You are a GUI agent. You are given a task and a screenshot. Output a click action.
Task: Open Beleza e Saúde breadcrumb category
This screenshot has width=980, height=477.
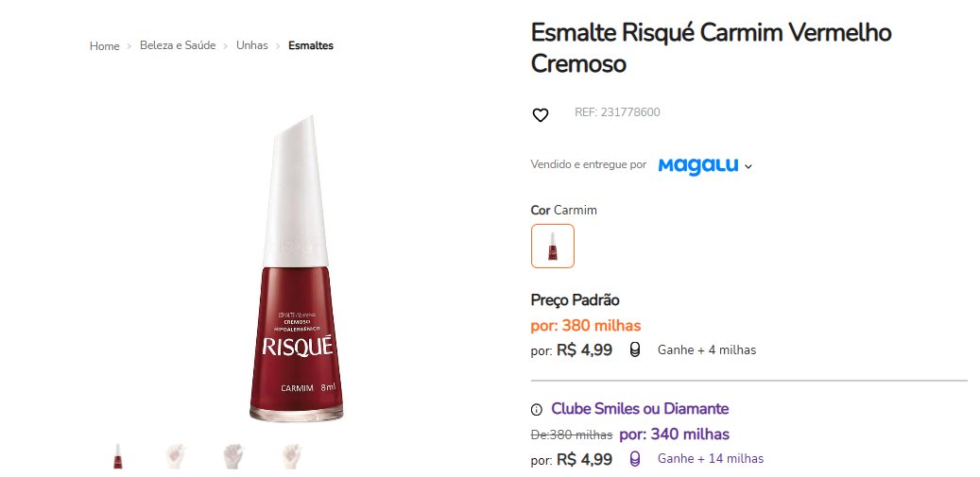click(178, 45)
